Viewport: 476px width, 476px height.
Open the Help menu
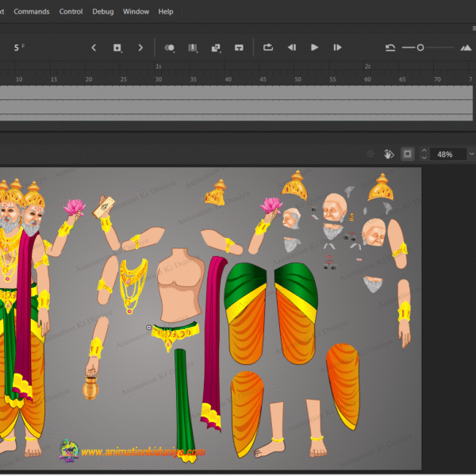(166, 12)
